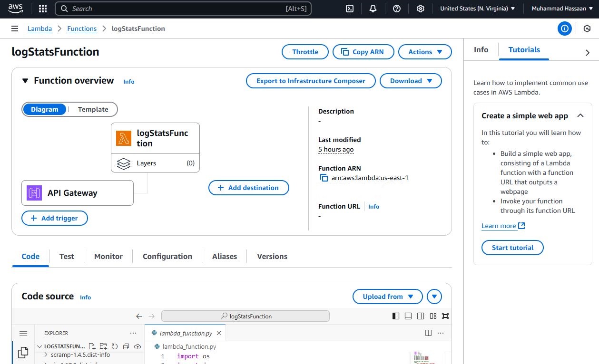Open the hamburger side navigation menu

point(15,29)
